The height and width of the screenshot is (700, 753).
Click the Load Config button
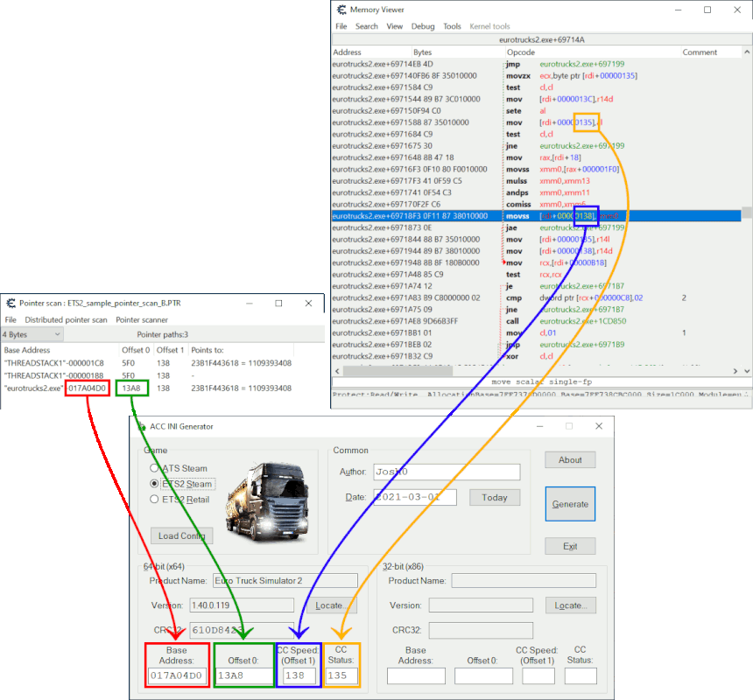181,535
